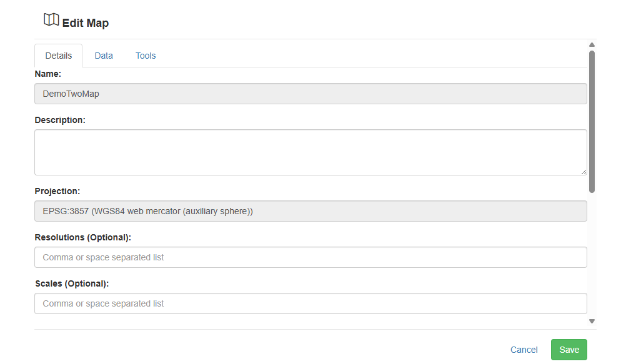The height and width of the screenshot is (364, 626).
Task: Click the "Projection:" label
Action: click(57, 191)
